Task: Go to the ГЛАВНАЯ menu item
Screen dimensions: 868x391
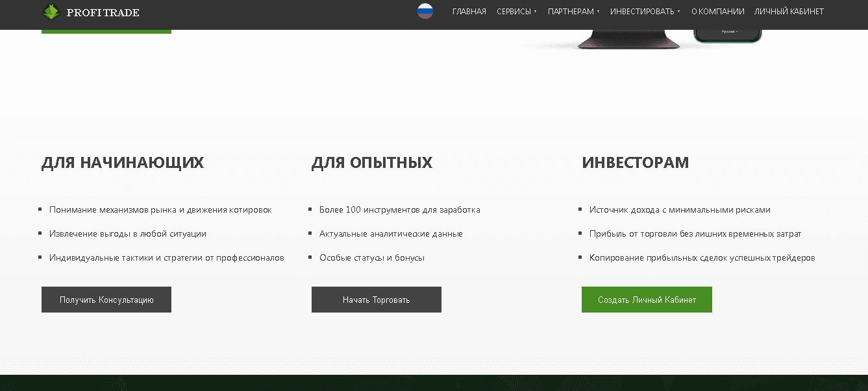Action: [x=469, y=12]
